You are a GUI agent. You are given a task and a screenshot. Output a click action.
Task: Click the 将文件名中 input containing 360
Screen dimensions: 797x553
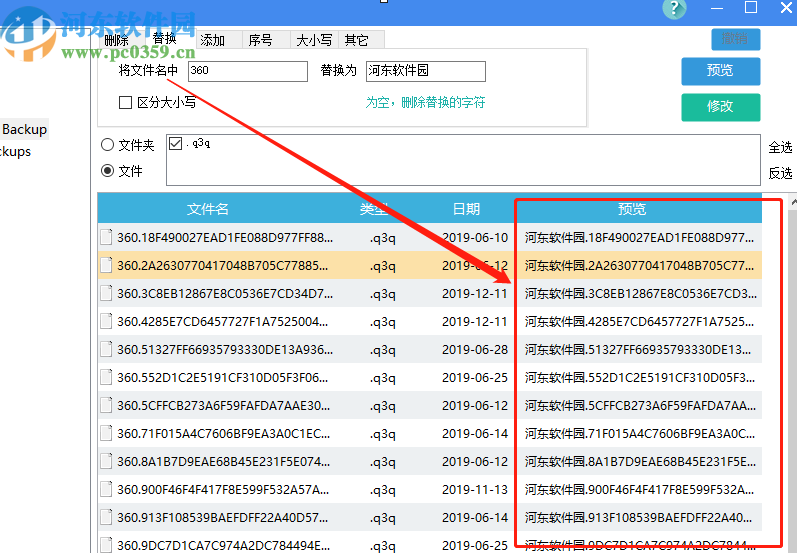pyautogui.click(x=248, y=71)
